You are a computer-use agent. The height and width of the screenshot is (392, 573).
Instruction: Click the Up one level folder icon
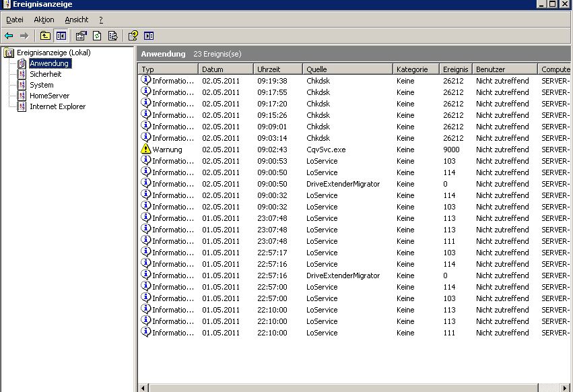(45, 36)
